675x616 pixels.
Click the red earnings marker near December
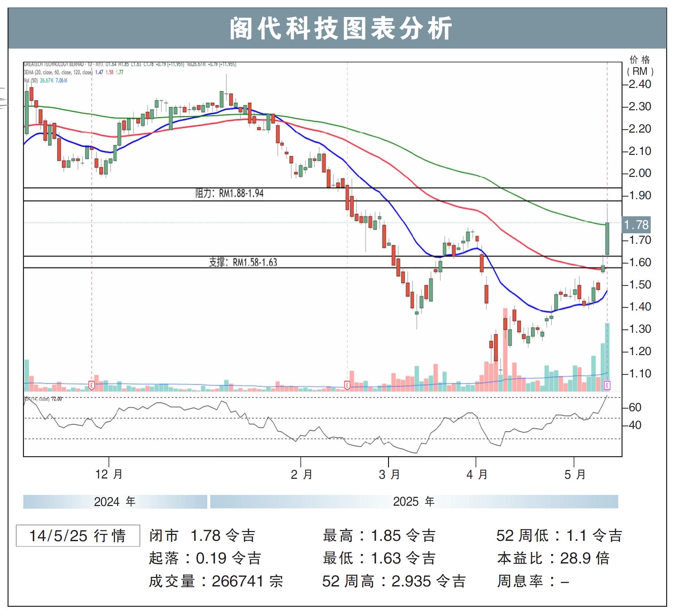(x=92, y=385)
